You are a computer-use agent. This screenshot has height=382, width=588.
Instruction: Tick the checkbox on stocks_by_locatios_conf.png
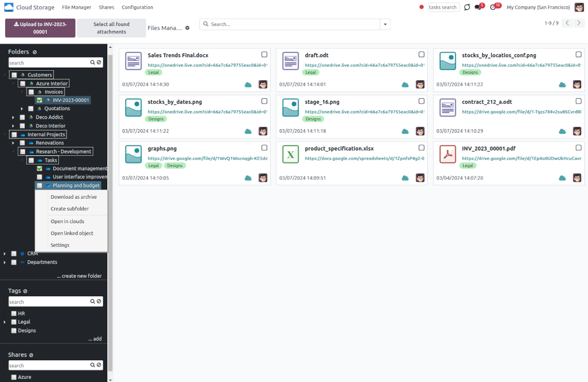tap(579, 55)
